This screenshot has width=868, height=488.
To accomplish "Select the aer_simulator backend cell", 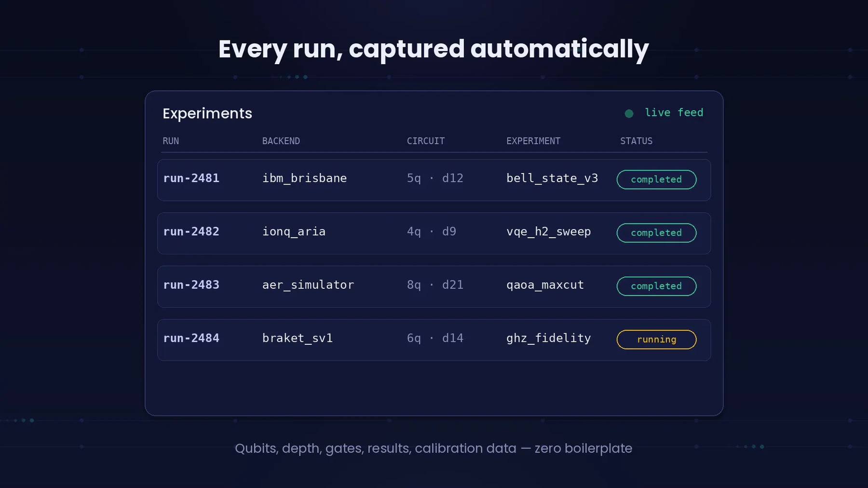I will 308,285.
